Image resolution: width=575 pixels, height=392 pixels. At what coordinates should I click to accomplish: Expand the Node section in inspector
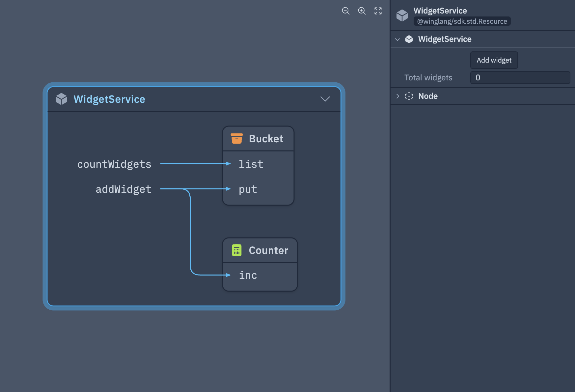(397, 96)
